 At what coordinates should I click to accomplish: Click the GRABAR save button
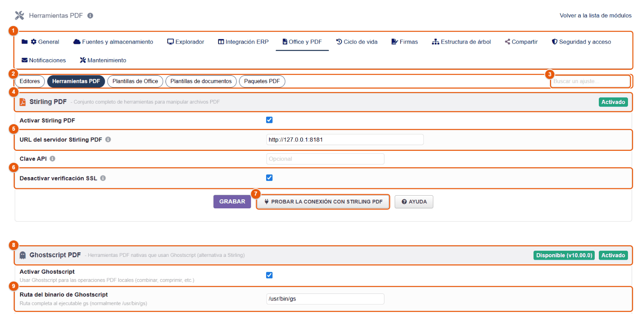[x=232, y=202]
